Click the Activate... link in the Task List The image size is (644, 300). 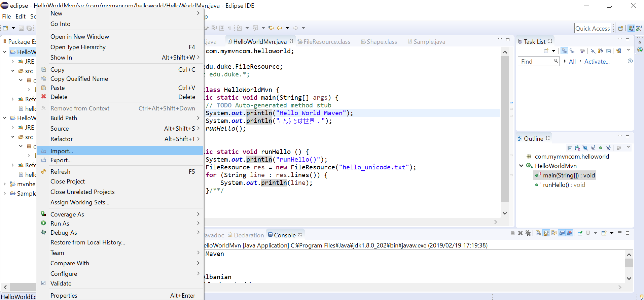[597, 61]
